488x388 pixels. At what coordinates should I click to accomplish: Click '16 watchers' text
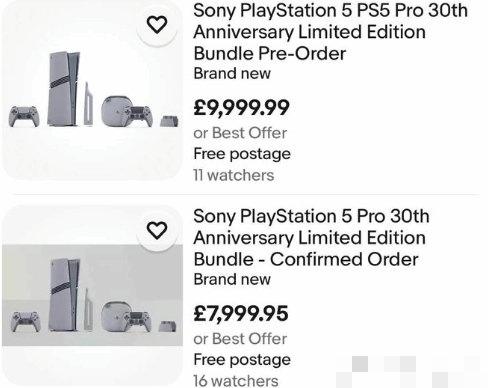[236, 381]
